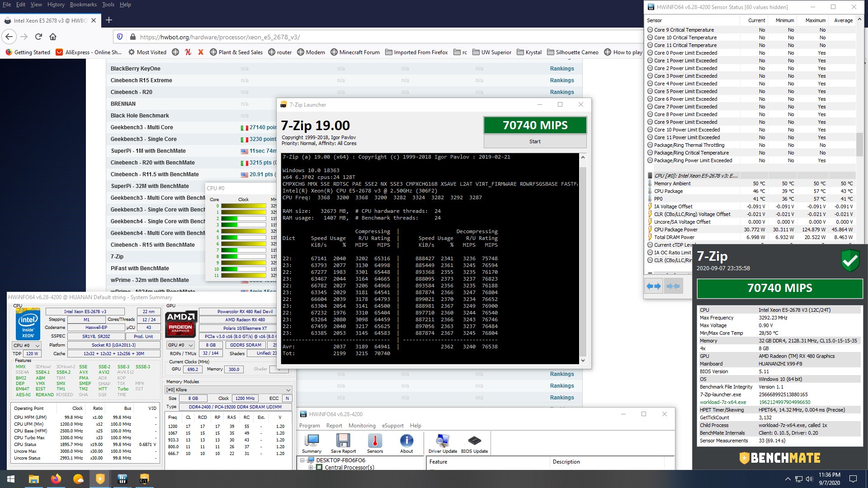Click the expand columns arrows button
The height and width of the screenshot is (488, 868).
tap(654, 286)
